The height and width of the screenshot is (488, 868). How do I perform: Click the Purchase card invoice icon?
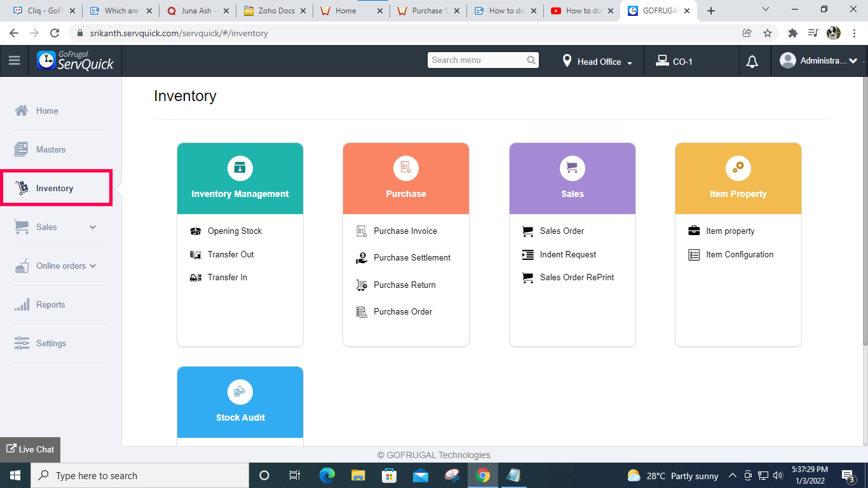[x=405, y=168]
